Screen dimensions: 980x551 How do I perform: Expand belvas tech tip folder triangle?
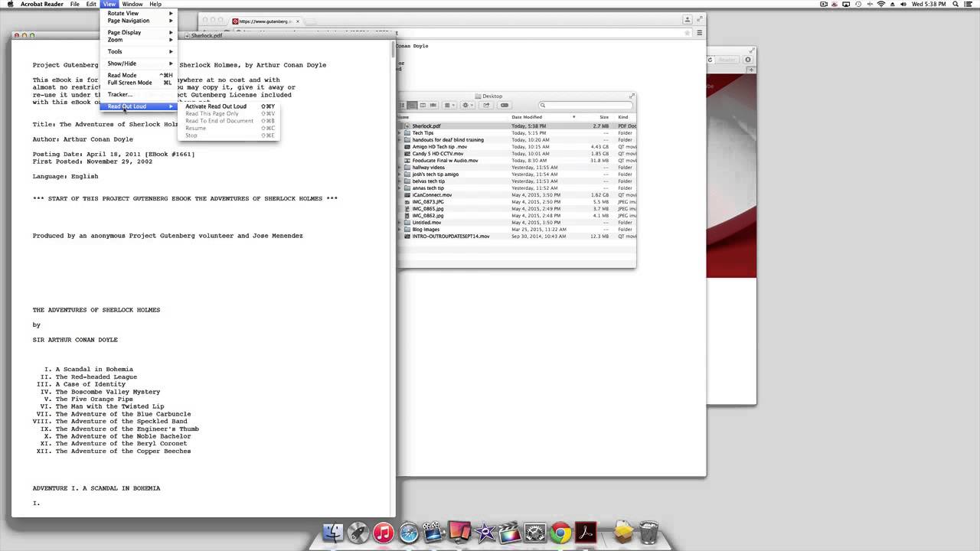(x=400, y=181)
